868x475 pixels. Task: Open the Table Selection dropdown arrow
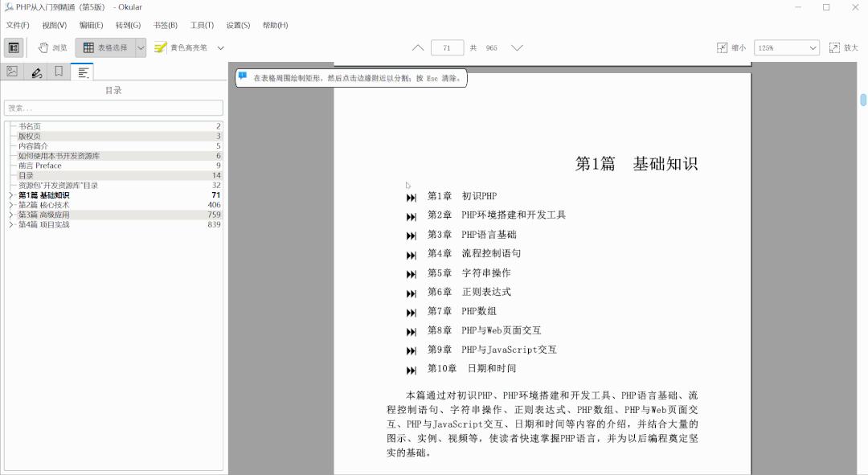point(140,48)
